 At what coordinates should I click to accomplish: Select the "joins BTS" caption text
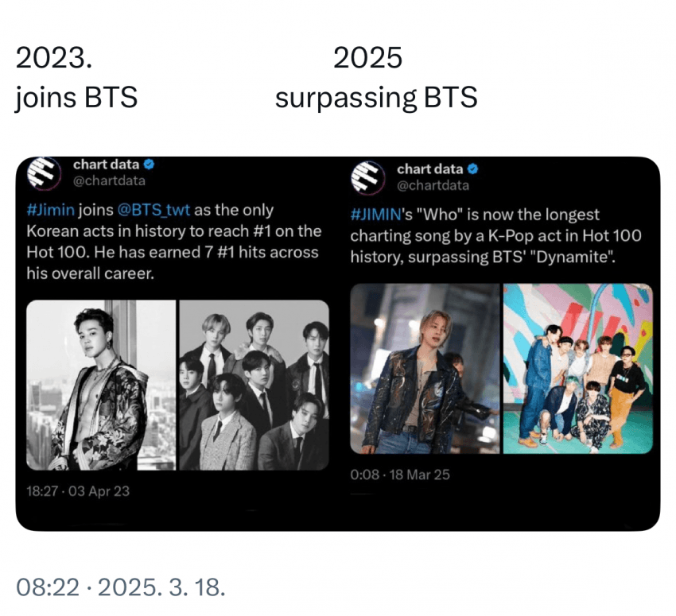76,98
